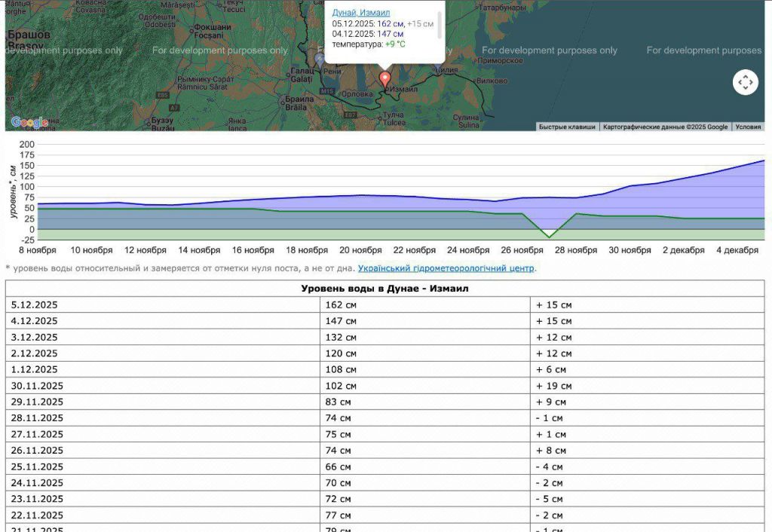The image size is (772, 532).
Task: Click the E87 road shield on map
Action: pos(351,115)
